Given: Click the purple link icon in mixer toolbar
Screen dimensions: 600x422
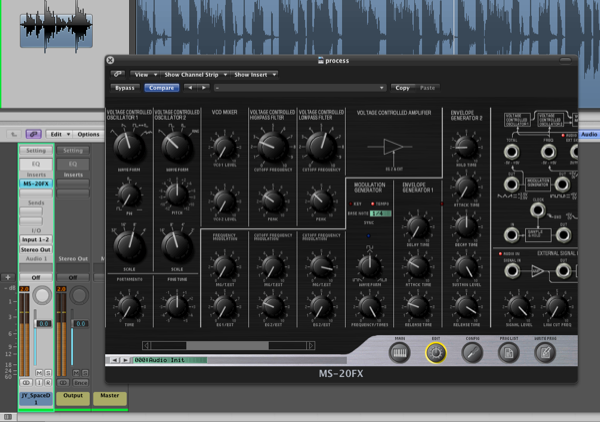Looking at the screenshot, I should coord(33,134).
